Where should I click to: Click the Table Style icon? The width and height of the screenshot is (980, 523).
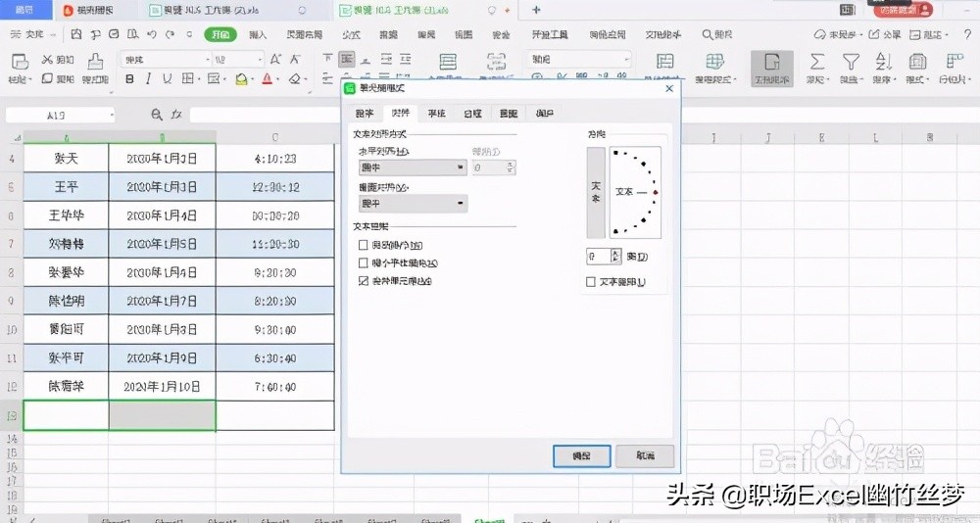click(x=715, y=62)
